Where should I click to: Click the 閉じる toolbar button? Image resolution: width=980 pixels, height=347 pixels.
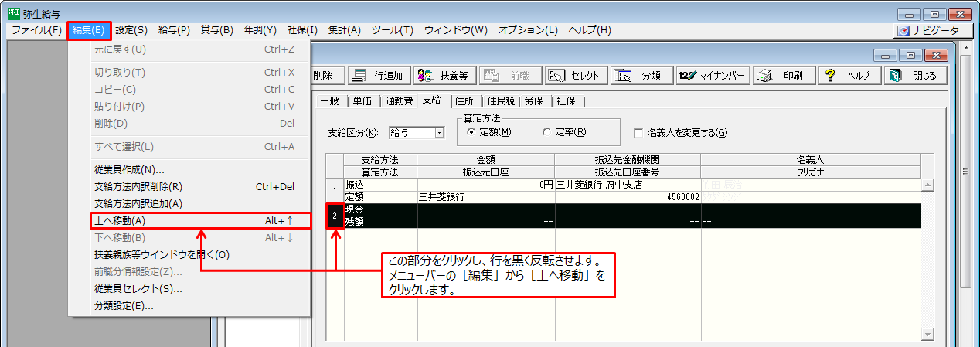pos(914,76)
